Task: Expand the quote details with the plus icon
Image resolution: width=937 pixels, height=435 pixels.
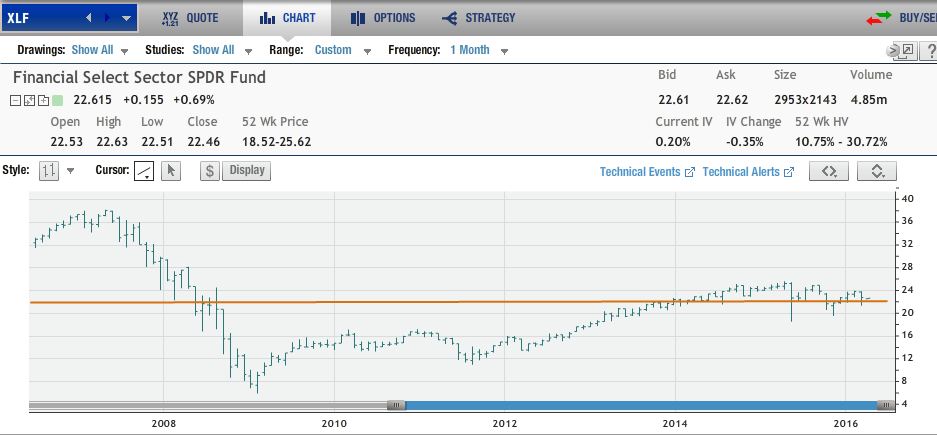Action: (43, 100)
